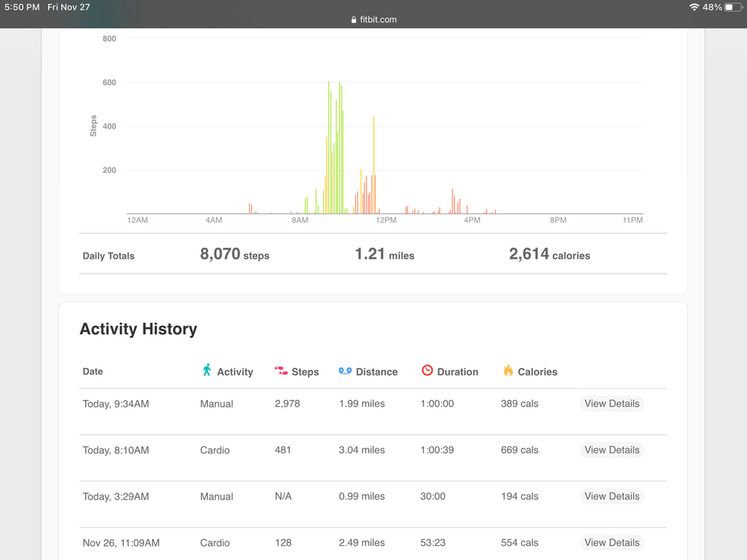View Details for Nov 26 11:09AM Cardio

(x=612, y=542)
